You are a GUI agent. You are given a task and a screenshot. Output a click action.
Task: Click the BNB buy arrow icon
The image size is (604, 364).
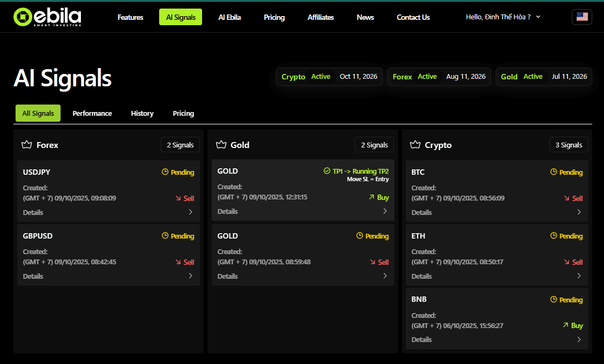point(565,325)
